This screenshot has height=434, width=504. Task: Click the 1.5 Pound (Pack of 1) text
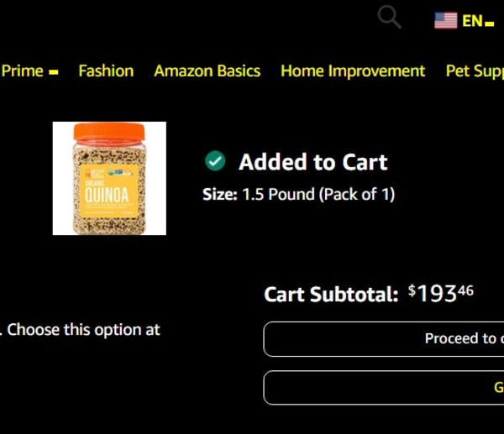coord(318,195)
